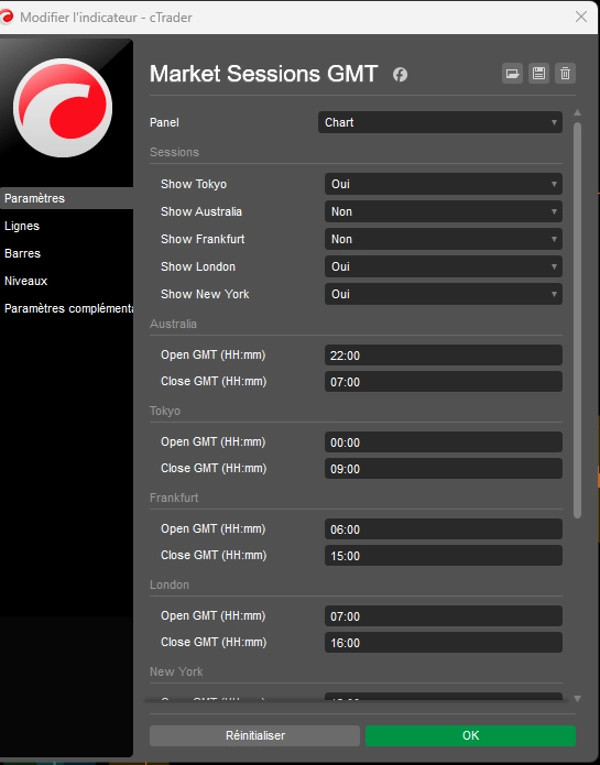Image resolution: width=600 pixels, height=765 pixels.
Task: Click the Réinitialiser button
Action: pos(255,735)
